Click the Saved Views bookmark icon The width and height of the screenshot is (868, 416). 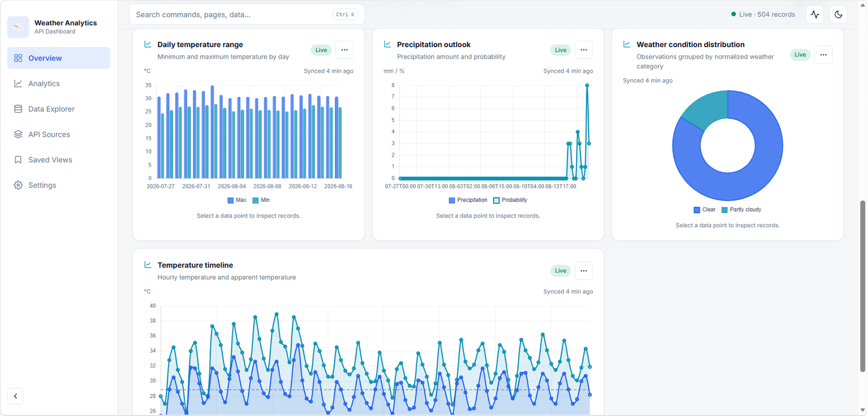(18, 160)
